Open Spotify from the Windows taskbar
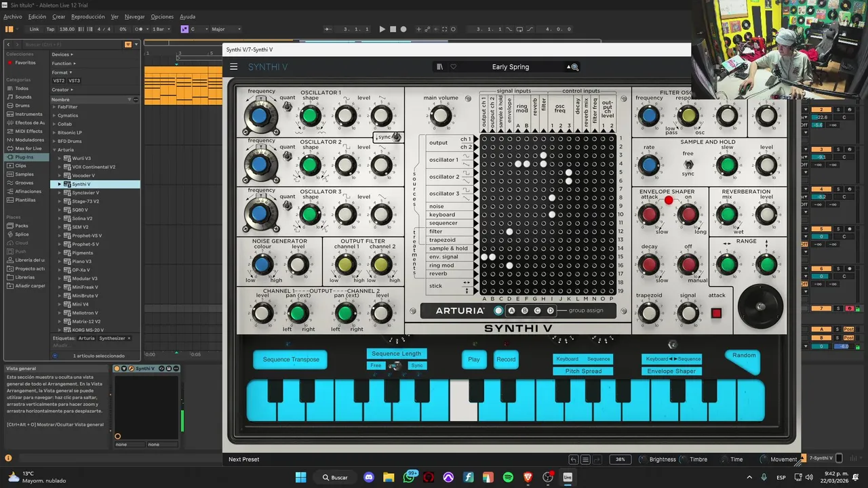 (x=508, y=477)
